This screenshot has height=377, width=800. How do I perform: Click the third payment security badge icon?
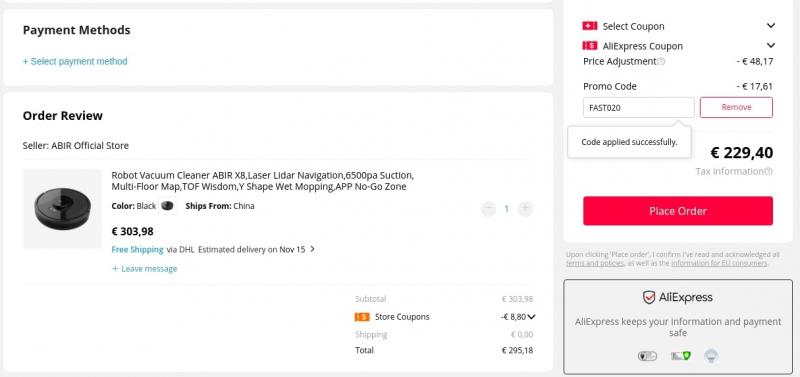point(711,356)
